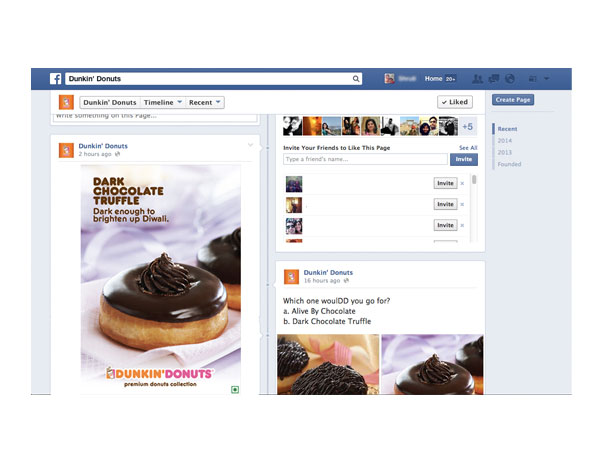Select Recent in the timeline sidebar
Viewport: 600px width, 463px height.
click(x=507, y=129)
